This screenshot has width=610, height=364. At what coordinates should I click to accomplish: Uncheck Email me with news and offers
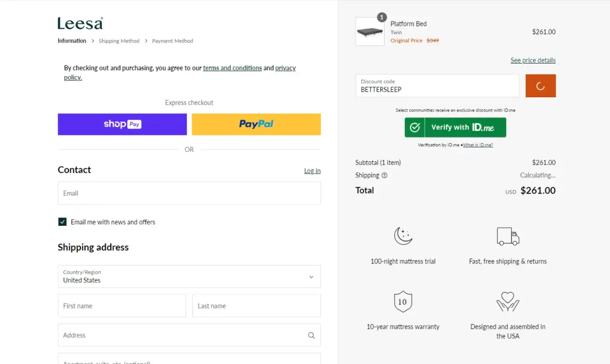pyautogui.click(x=62, y=222)
